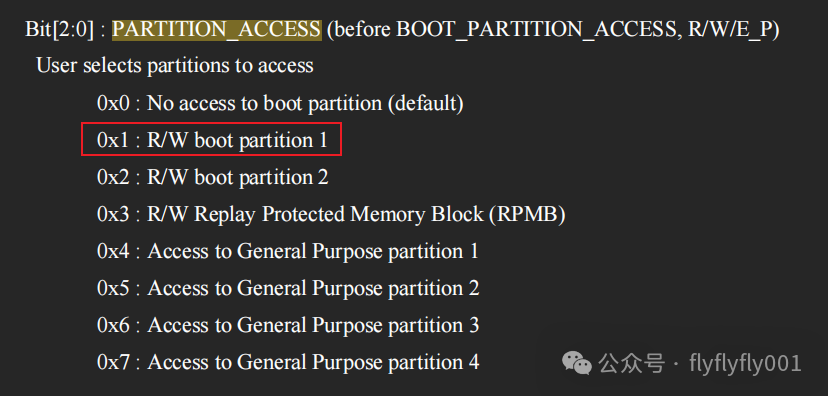Click the 公众号 text in watermark
This screenshot has width=828, height=396.
click(631, 363)
